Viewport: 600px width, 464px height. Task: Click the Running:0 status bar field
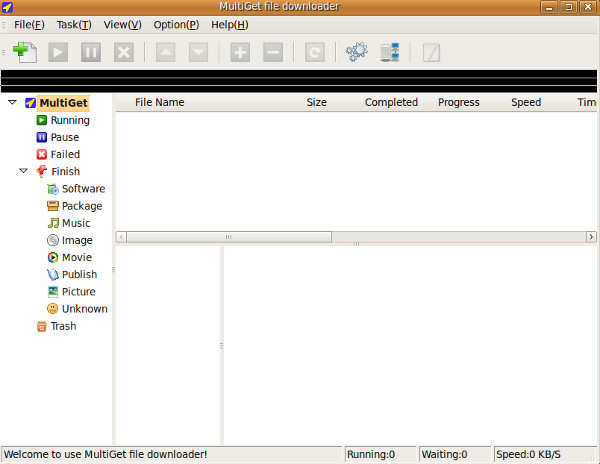coord(380,454)
